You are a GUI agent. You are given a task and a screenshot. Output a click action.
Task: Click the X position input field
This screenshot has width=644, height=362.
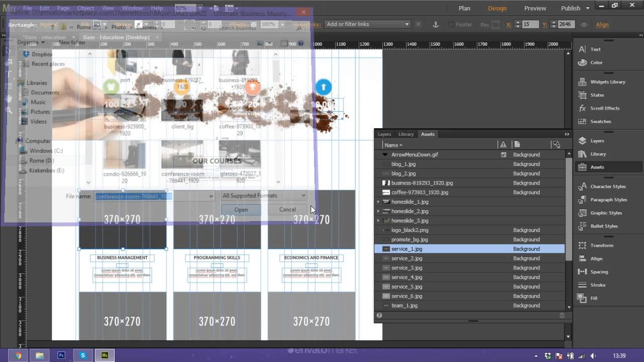coord(530,24)
